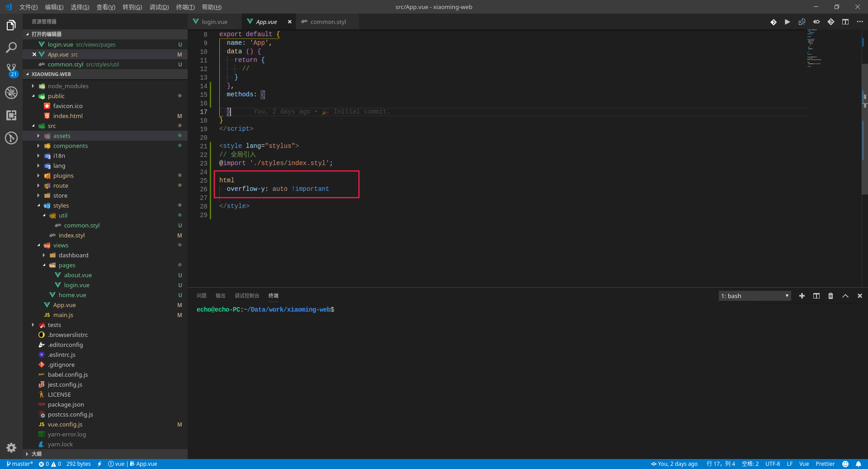The height and width of the screenshot is (469, 868).
Task: Toggle file blame eye icon in toolbar
Action: point(816,22)
